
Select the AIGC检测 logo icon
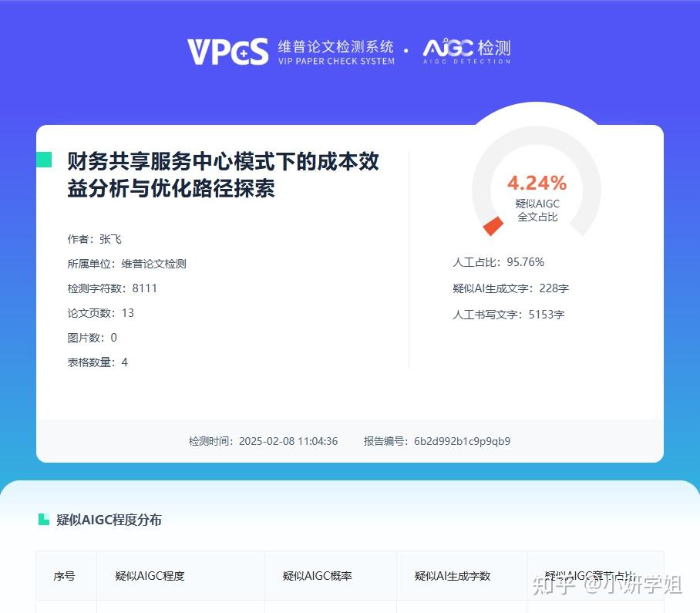tap(449, 46)
